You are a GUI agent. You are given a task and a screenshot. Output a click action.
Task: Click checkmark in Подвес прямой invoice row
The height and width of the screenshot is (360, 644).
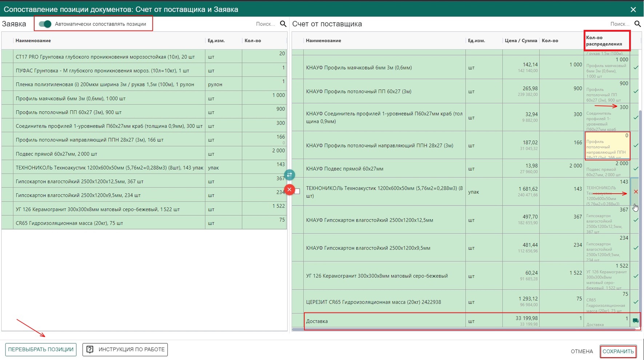click(636, 169)
